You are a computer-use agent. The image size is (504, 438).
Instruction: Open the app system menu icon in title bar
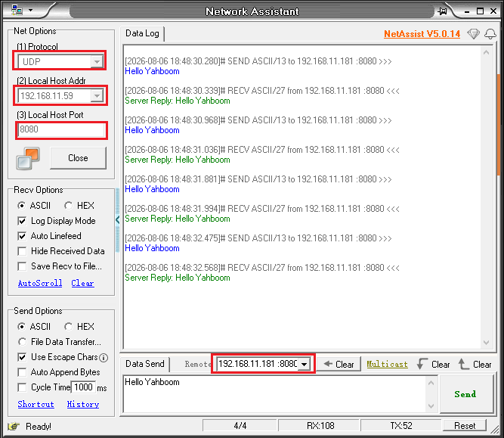17,11
